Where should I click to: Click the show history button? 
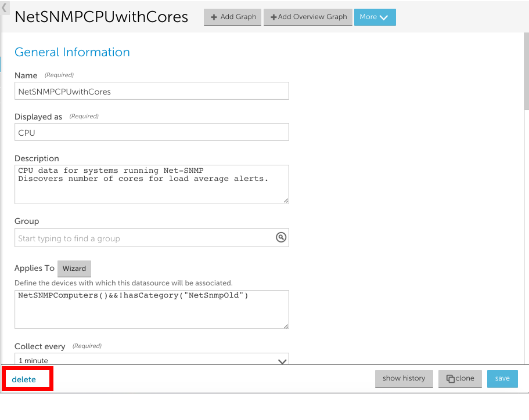404,379
